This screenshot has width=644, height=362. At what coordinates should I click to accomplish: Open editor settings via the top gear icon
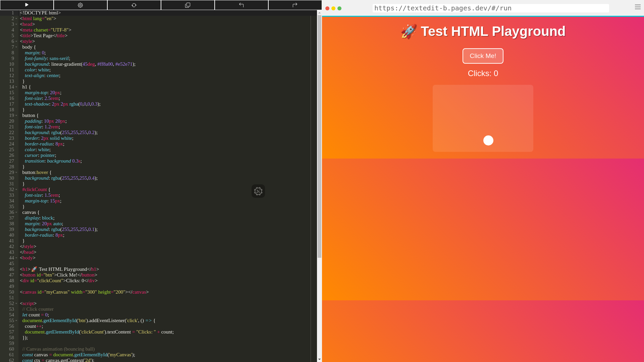[x=80, y=5]
